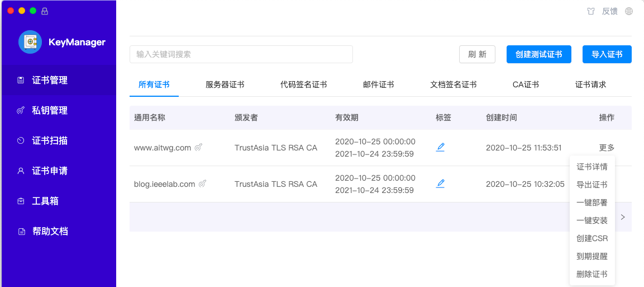Edit tag for www.aitwg.com certificate
The image size is (644, 287).
tap(440, 147)
